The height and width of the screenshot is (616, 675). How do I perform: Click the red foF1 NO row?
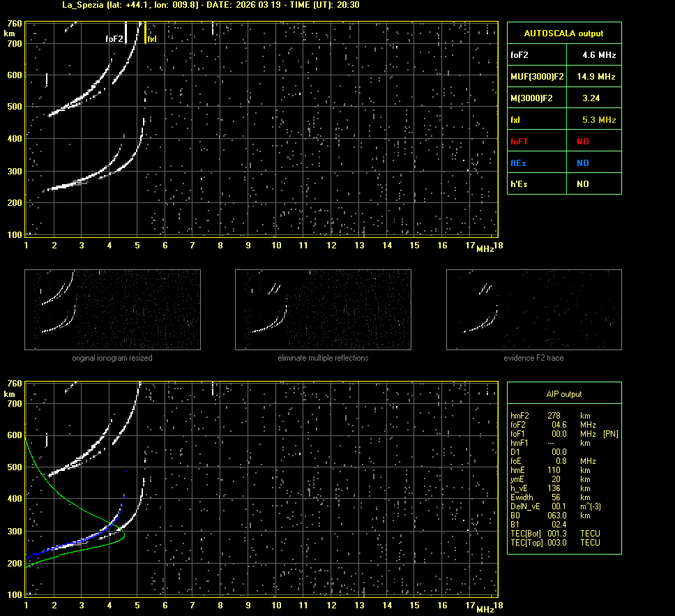tap(563, 142)
